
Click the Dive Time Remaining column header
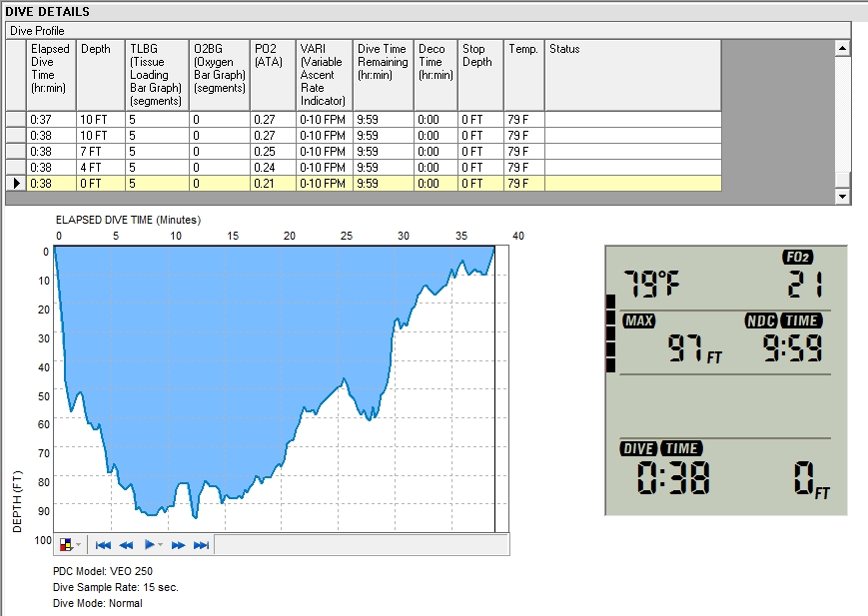384,75
